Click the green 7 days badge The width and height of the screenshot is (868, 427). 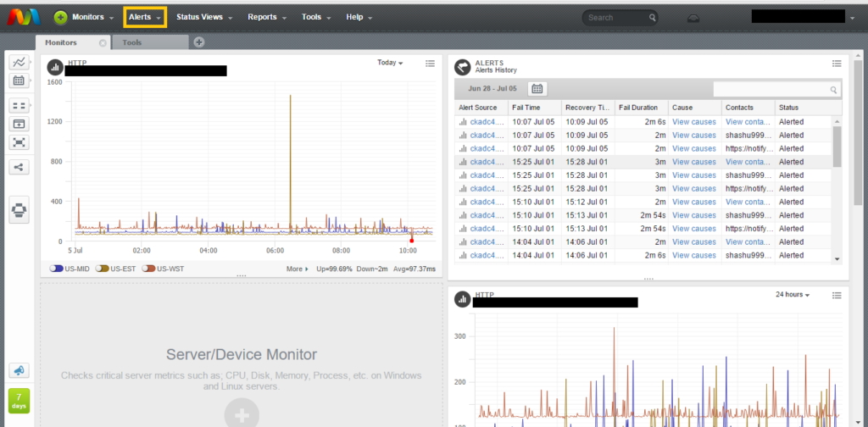pyautogui.click(x=19, y=401)
